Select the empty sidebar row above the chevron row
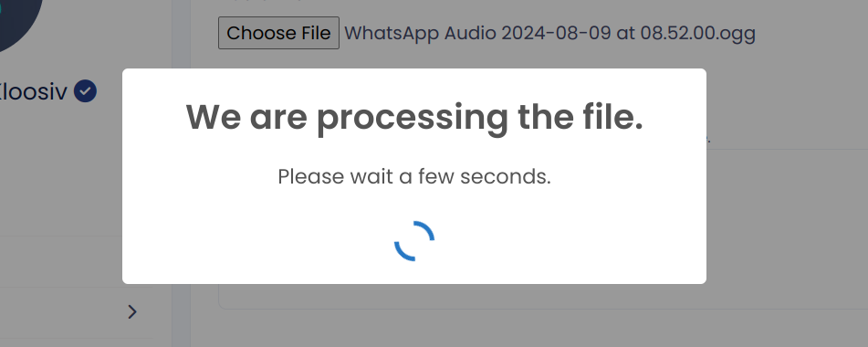Image resolution: width=868 pixels, height=347 pixels. 77,261
